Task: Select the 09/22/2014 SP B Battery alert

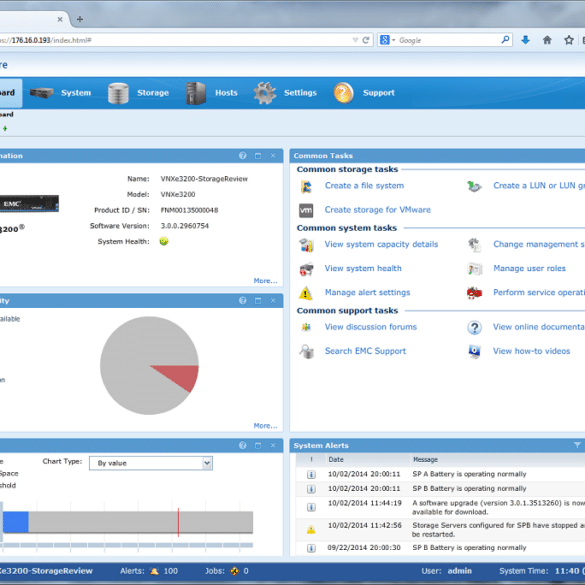Action: (x=440, y=548)
